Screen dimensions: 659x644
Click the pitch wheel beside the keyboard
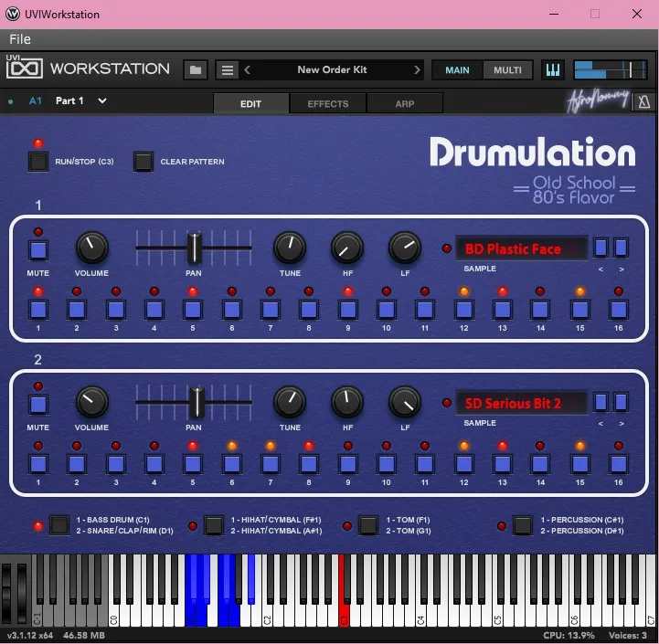7,592
